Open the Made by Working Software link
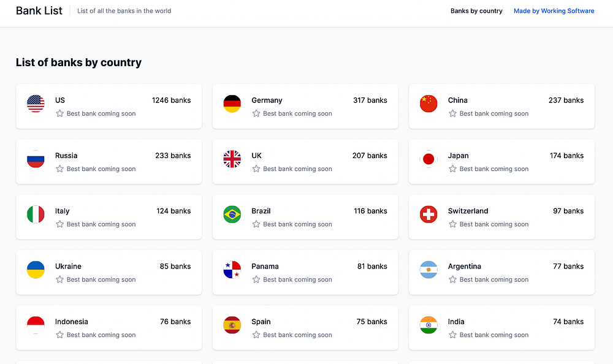613x364 pixels. point(554,11)
